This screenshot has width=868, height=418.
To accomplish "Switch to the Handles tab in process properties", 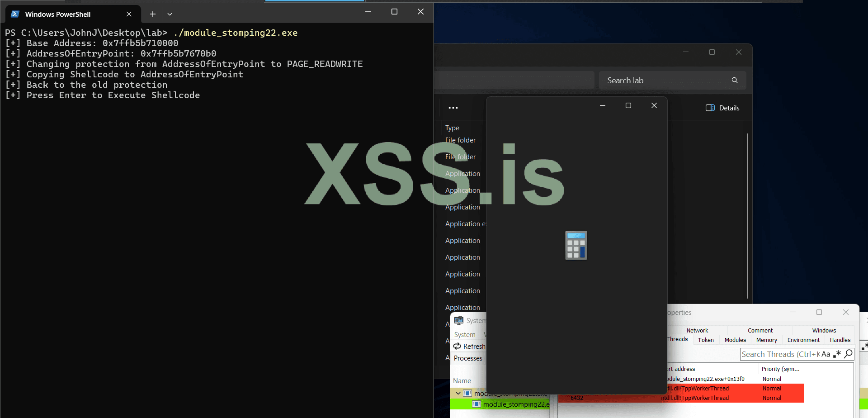I will 841,340.
